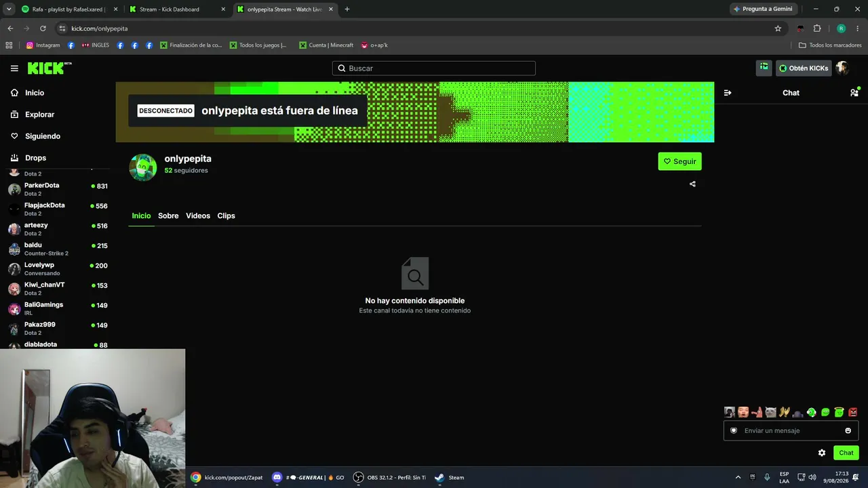Screen dimensions: 868x488
Task: Switch to the Stream - Kick Dashboard tab
Action: pyautogui.click(x=176, y=9)
